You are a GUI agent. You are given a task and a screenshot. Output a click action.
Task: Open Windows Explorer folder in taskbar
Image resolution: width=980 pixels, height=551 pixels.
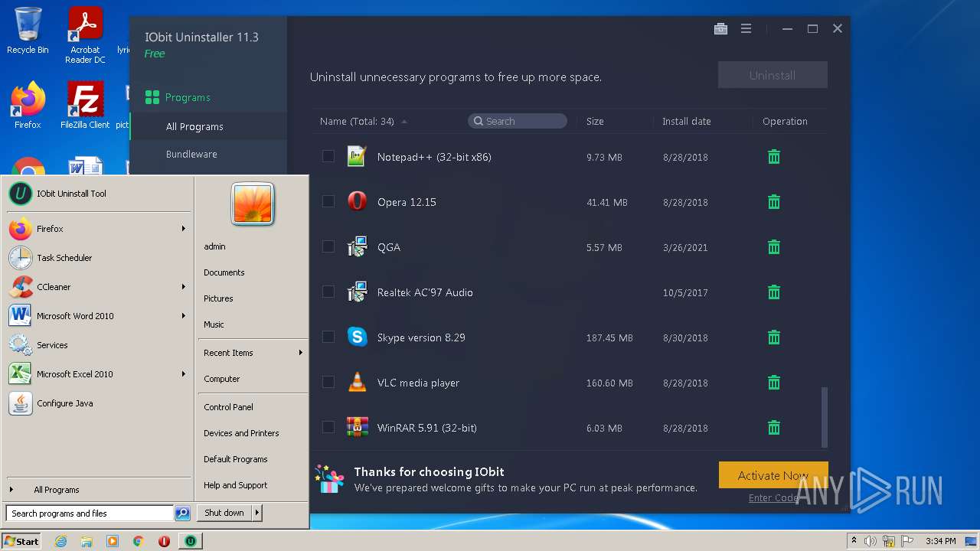[87, 541]
